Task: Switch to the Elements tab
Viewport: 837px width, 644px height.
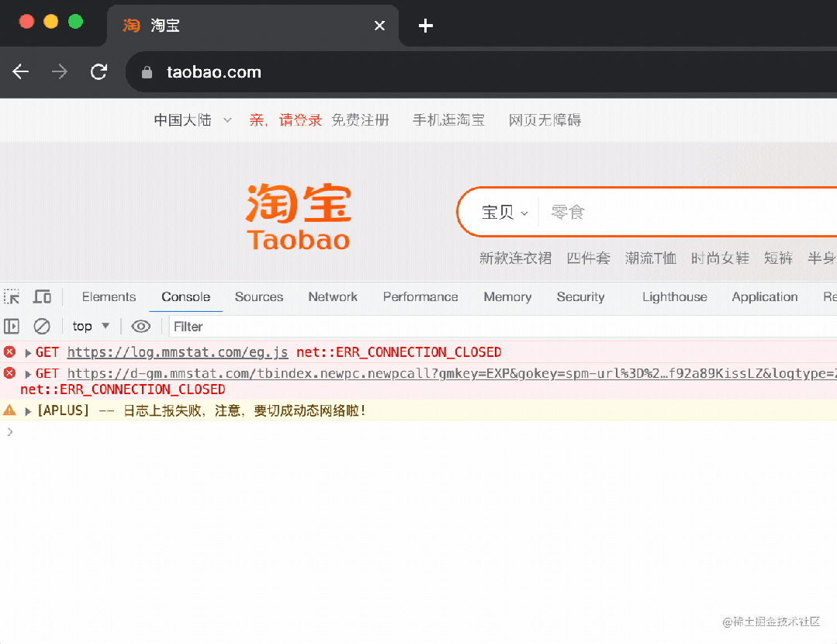Action: (x=109, y=297)
